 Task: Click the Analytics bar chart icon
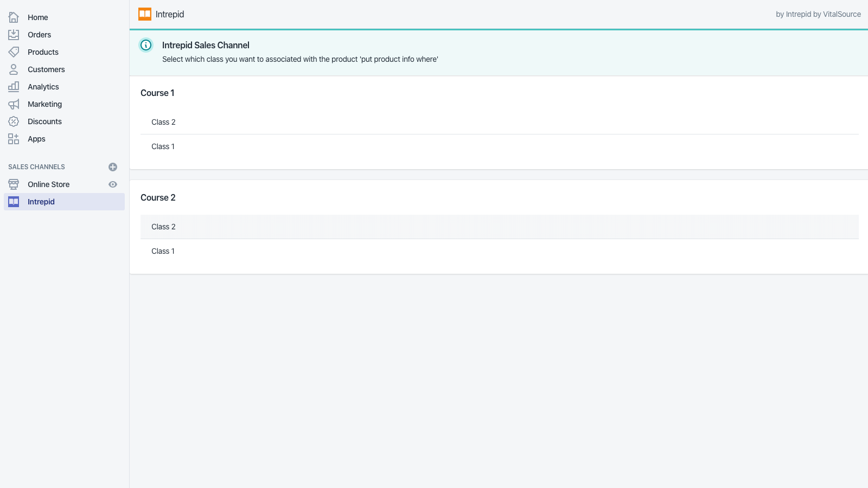click(14, 87)
